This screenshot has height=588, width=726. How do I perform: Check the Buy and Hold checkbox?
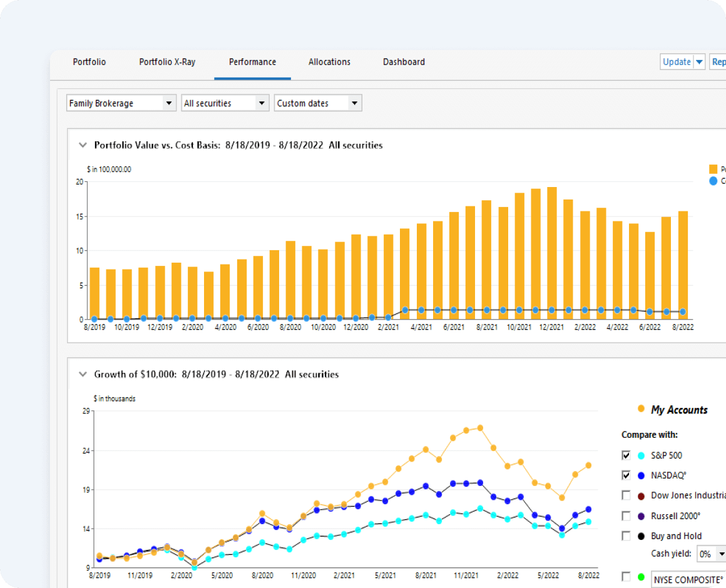coord(626,535)
